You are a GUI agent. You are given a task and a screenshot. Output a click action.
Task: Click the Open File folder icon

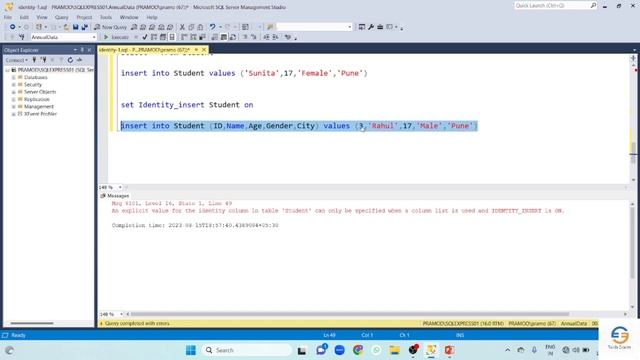click(x=66, y=27)
